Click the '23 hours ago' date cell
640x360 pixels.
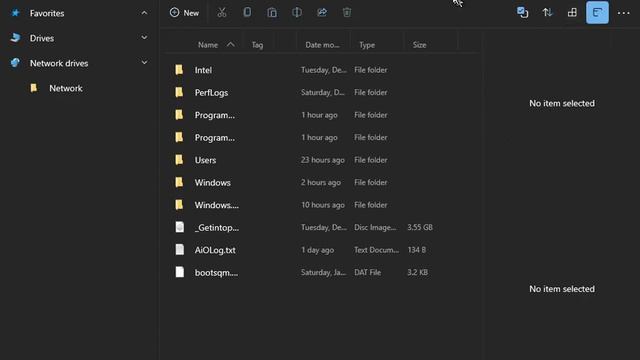click(322, 160)
